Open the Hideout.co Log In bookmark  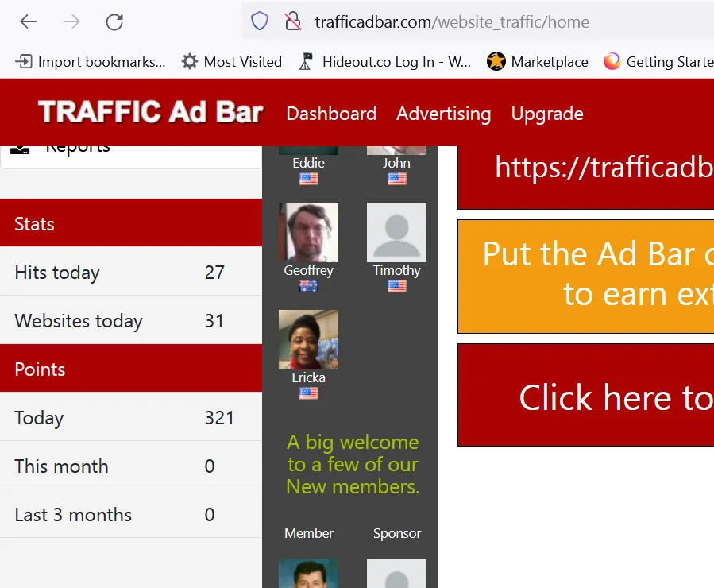[384, 61]
